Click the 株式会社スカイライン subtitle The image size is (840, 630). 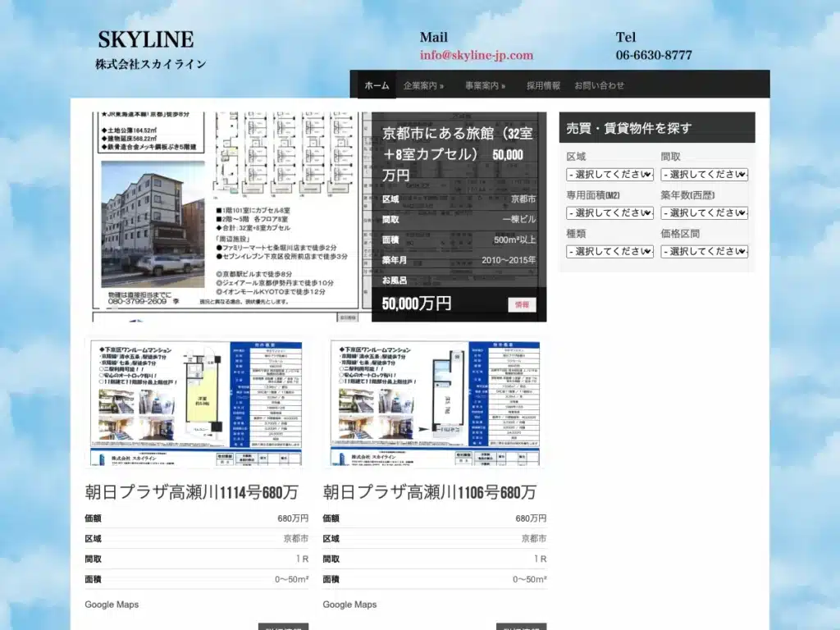pyautogui.click(x=151, y=64)
